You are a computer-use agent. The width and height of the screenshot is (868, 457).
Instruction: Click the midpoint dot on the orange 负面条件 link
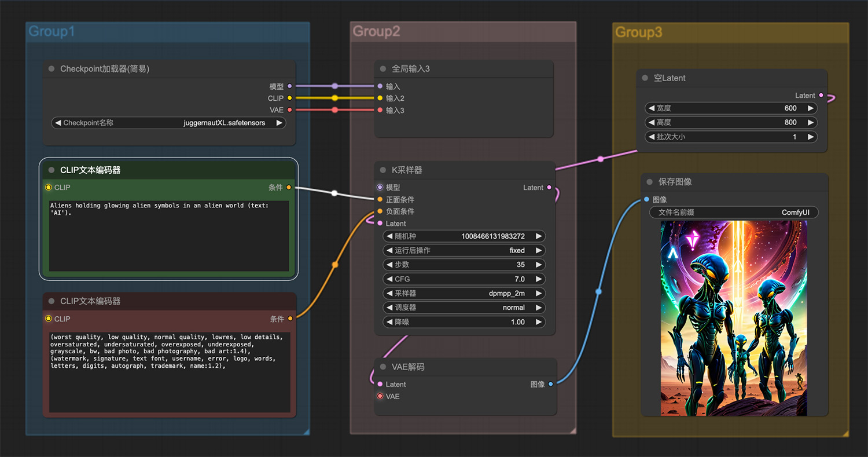334,265
